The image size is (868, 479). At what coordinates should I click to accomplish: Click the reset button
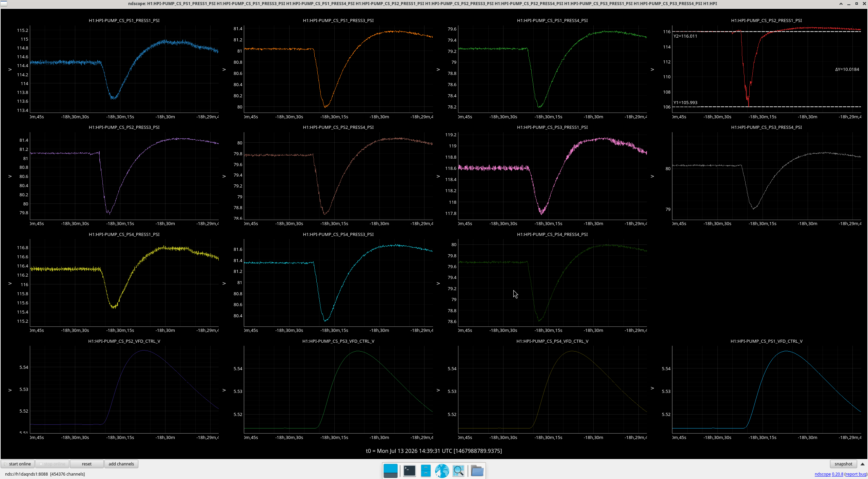pyautogui.click(x=86, y=464)
